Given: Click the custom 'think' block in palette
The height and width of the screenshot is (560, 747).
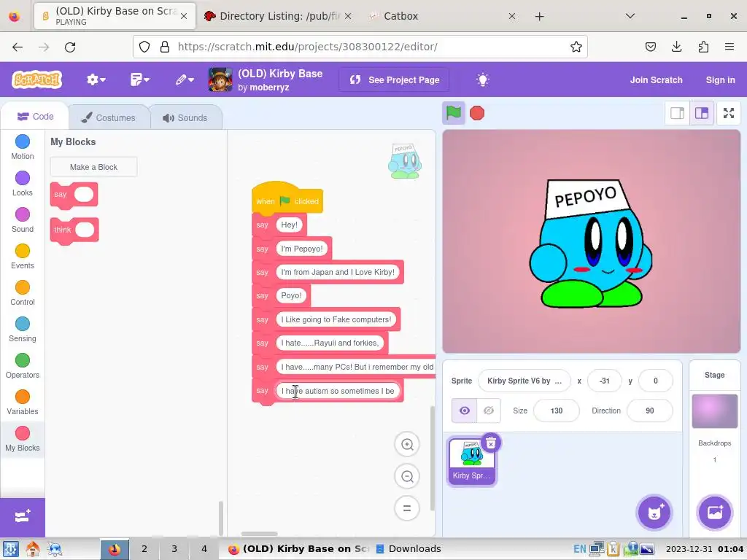Looking at the screenshot, I should pyautogui.click(x=74, y=230).
